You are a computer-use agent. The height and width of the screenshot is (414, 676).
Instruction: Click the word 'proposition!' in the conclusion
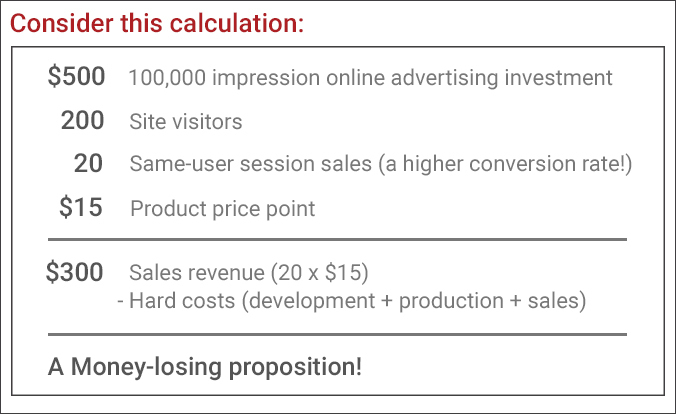[x=295, y=368]
